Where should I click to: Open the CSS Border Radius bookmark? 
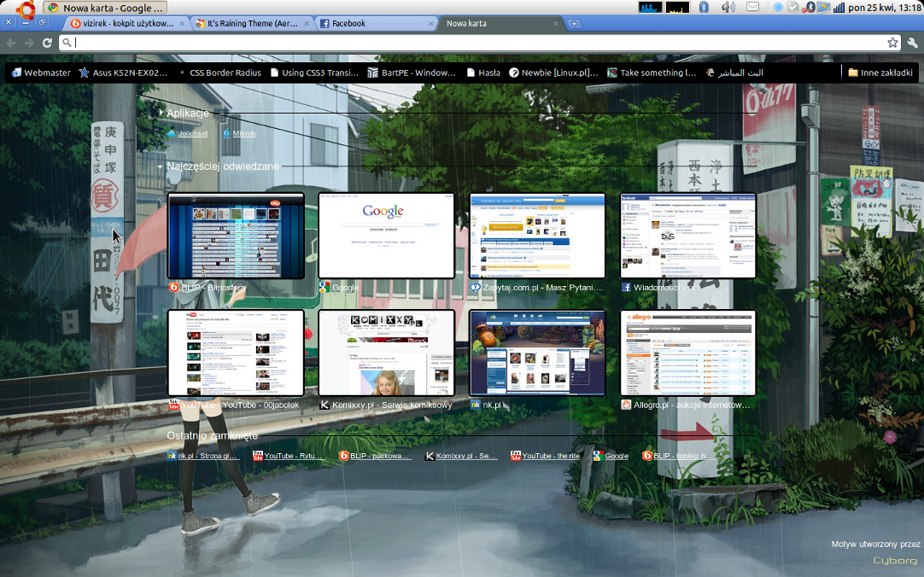[222, 73]
